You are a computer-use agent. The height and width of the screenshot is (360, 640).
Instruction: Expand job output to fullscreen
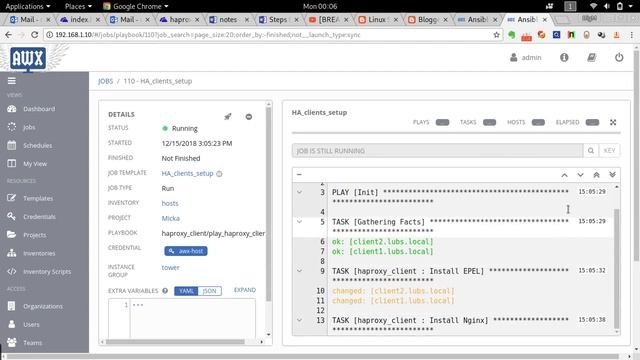[x=613, y=122]
